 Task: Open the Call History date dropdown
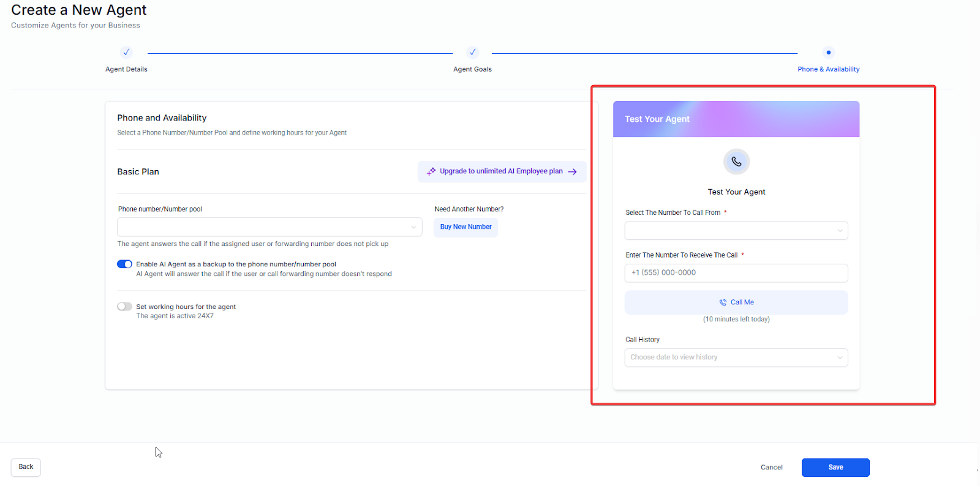click(x=736, y=357)
